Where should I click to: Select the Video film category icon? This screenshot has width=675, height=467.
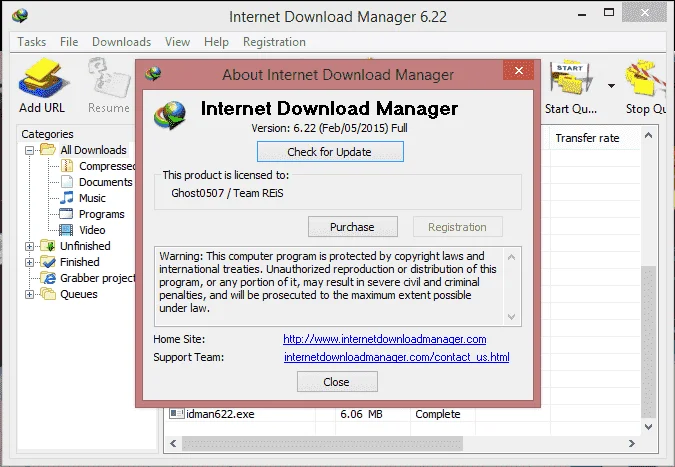coord(66,229)
